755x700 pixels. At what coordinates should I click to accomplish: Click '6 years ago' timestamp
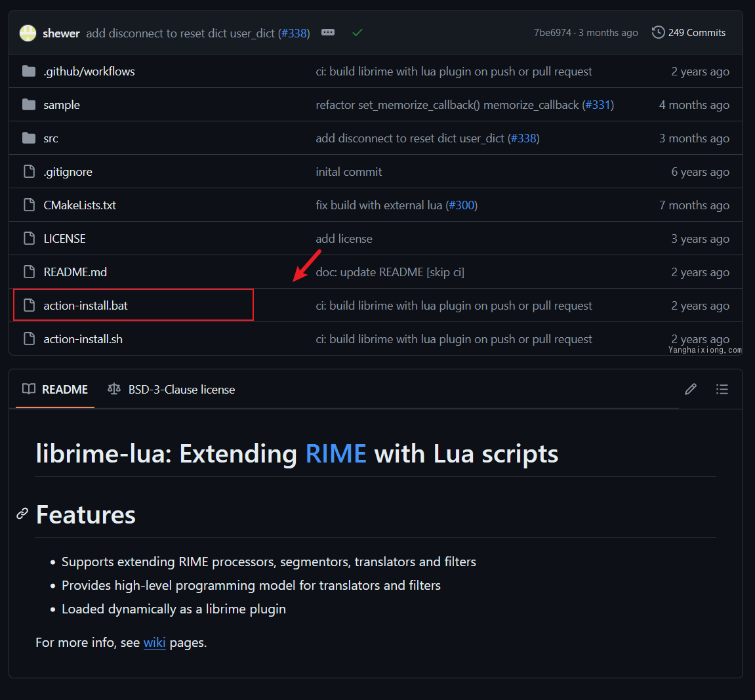coord(700,172)
